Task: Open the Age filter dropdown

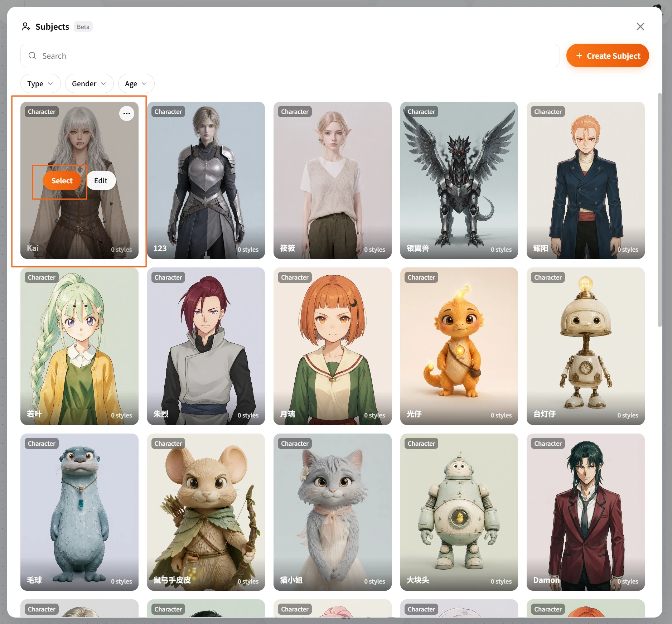Action: [x=136, y=83]
